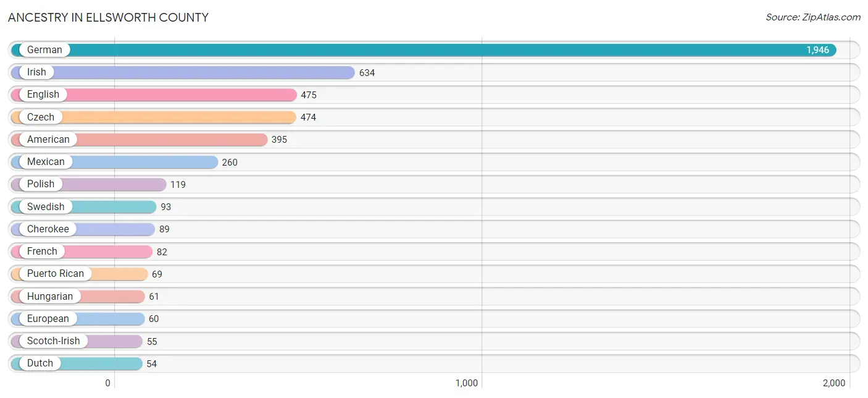Click the 634 value beside Irish bar

point(367,73)
